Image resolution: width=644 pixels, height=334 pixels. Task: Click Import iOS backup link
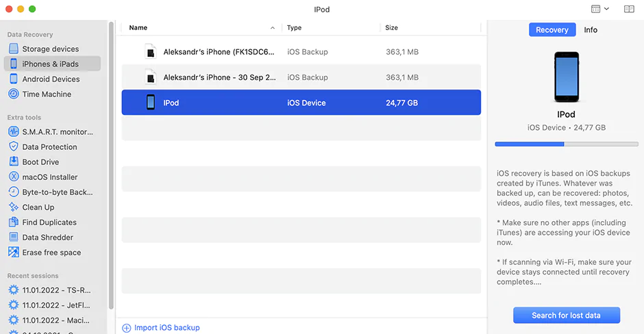point(166,328)
